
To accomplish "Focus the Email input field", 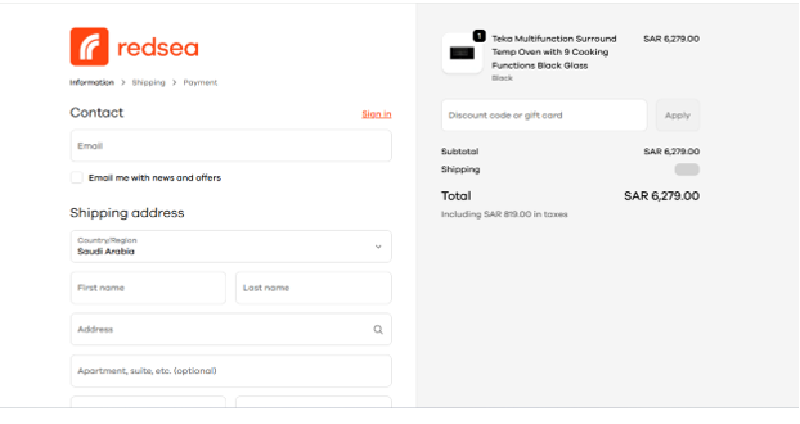I will (230, 146).
